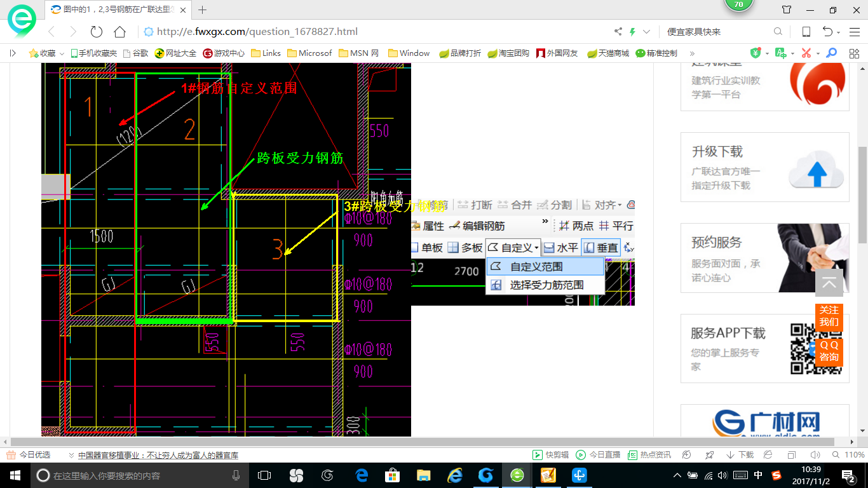Click the Windows Start button
This screenshot has height=488, width=868.
tap(15, 475)
